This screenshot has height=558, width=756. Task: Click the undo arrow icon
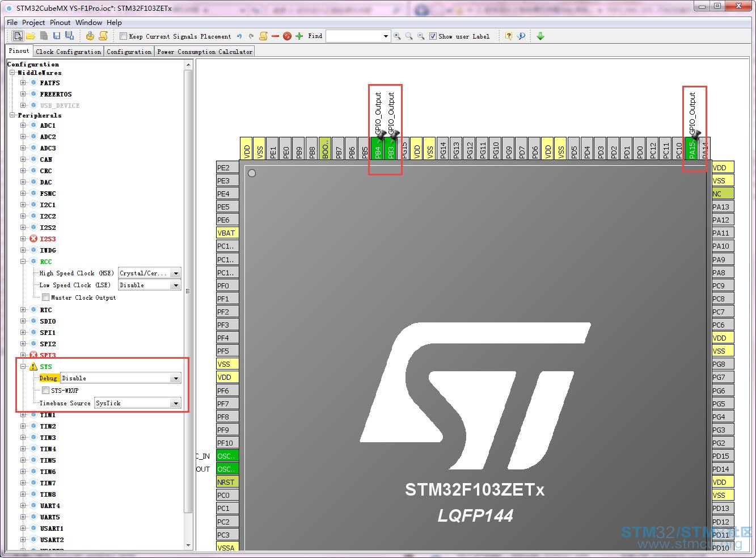[x=239, y=36]
